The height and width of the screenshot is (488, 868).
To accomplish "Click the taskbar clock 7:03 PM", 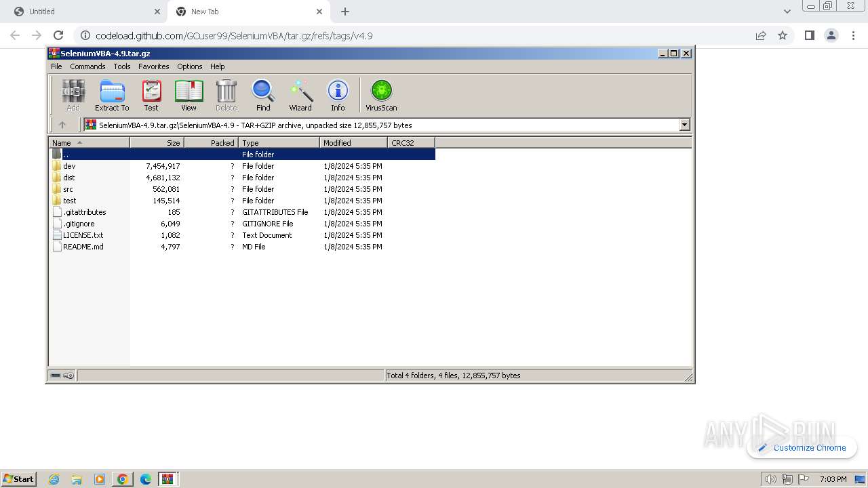I will 833,479.
